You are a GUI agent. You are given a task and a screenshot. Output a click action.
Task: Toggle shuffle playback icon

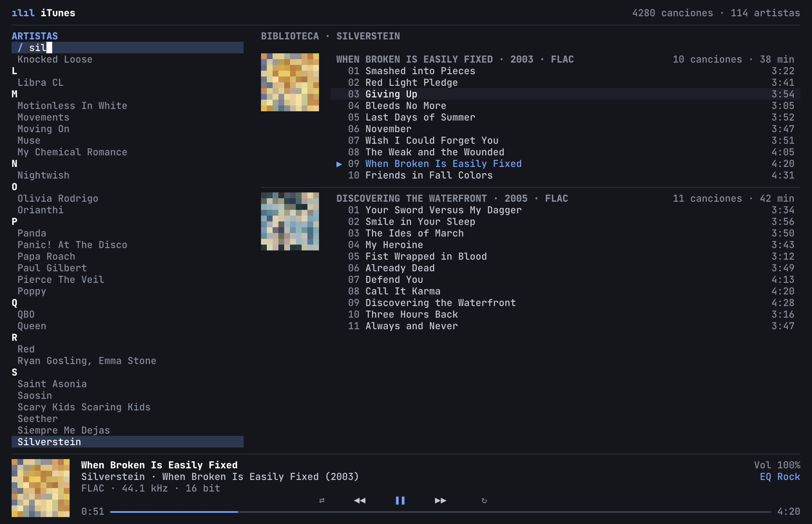click(x=322, y=500)
